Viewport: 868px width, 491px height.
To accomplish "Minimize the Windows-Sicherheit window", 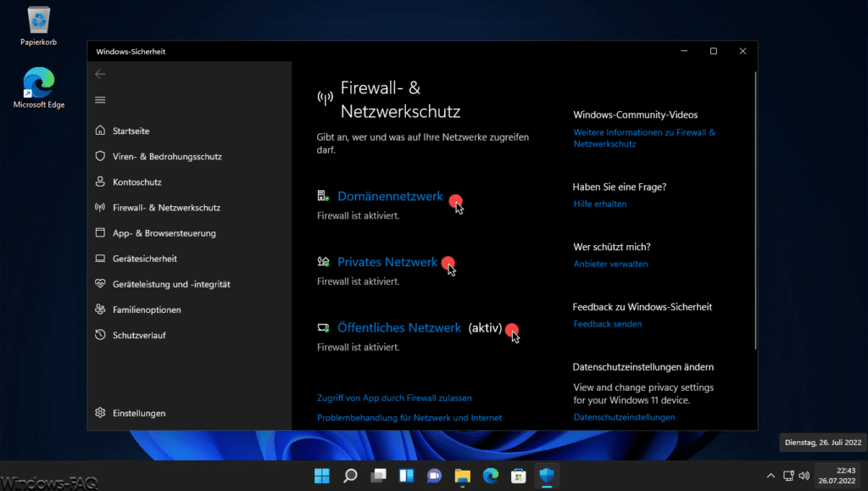I will 684,51.
